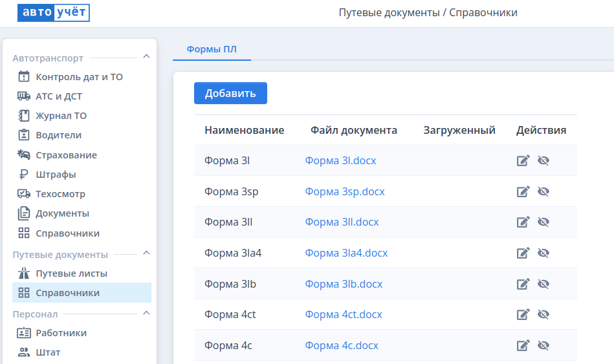
Task: Edit the Форма 3lb row
Action: [x=523, y=284]
